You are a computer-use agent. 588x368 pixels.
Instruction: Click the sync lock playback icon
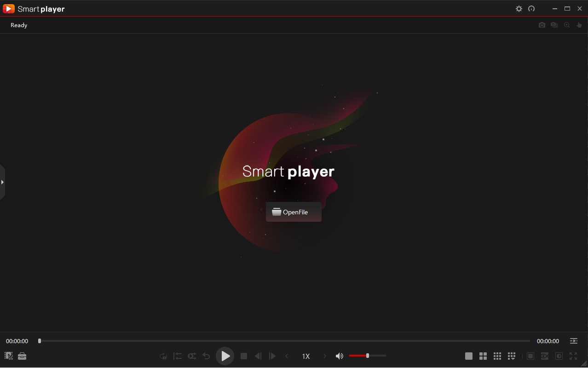point(163,356)
